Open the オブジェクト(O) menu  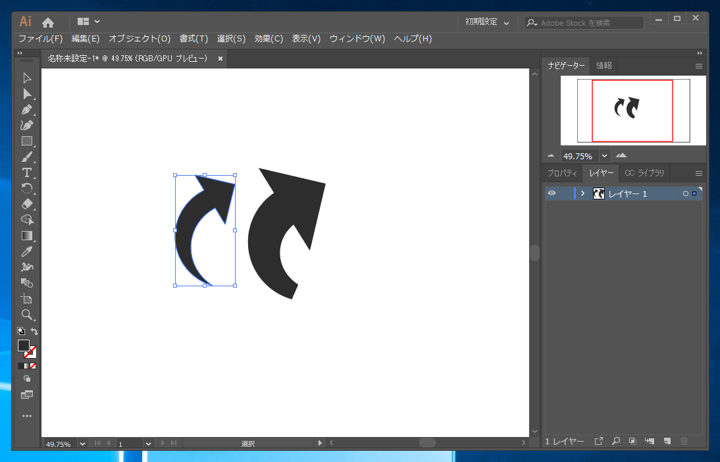pos(140,39)
